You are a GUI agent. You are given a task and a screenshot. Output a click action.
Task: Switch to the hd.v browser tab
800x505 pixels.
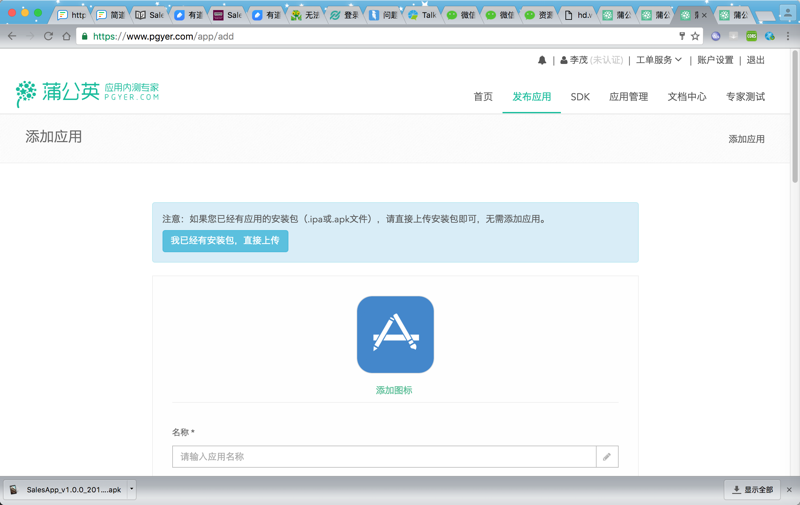tap(579, 15)
